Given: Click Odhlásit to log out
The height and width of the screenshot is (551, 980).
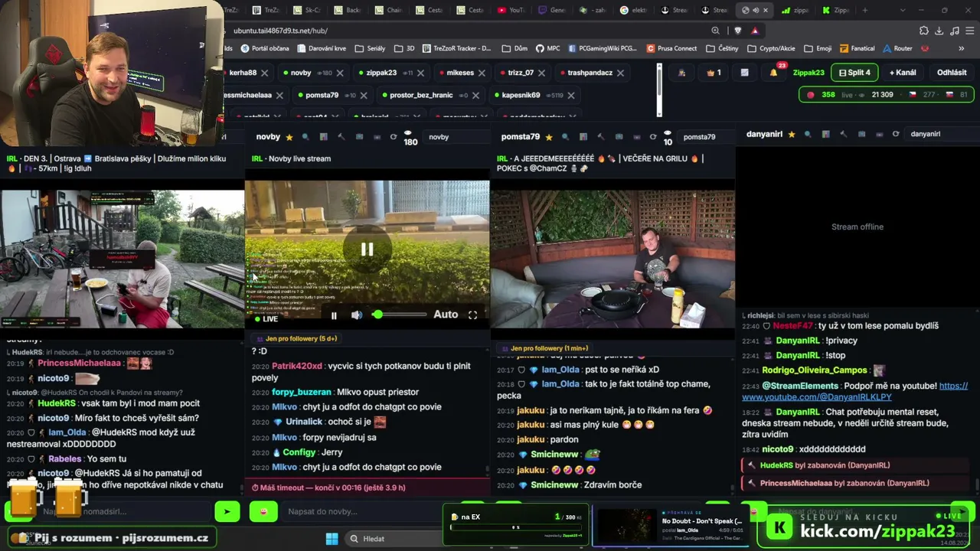Looking at the screenshot, I should (x=952, y=73).
